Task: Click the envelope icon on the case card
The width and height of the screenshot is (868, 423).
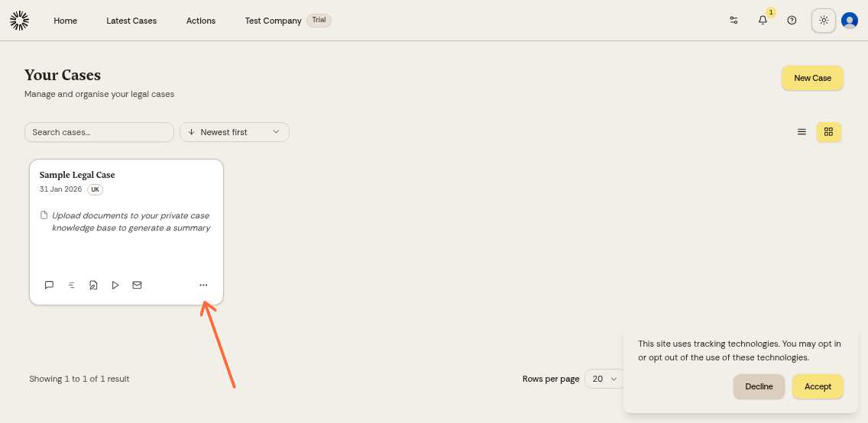Action: click(137, 285)
